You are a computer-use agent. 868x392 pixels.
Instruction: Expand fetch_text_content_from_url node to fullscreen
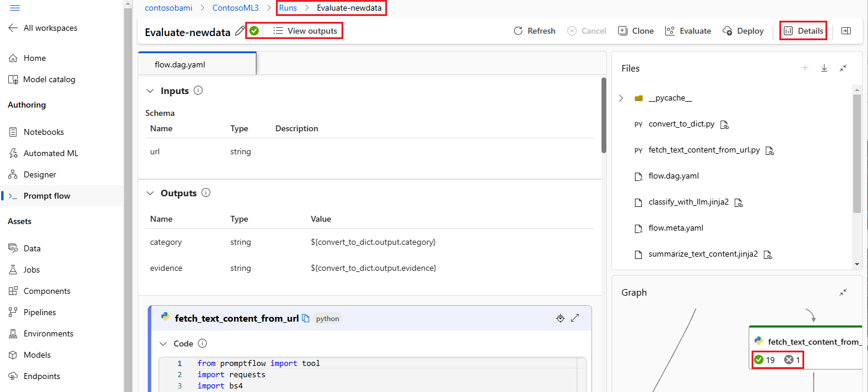click(575, 318)
